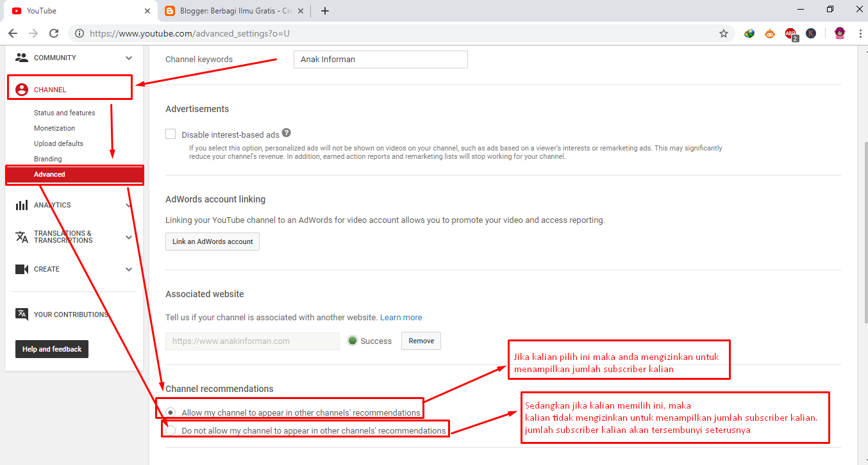Click the Adblock extension icon

(791, 34)
